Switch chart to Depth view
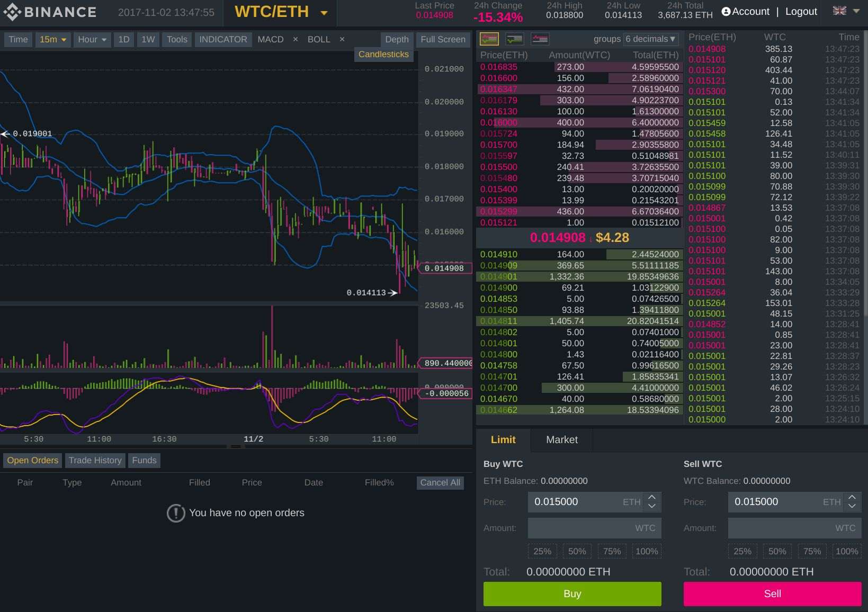Screen dimensions: 868x612 click(x=396, y=39)
